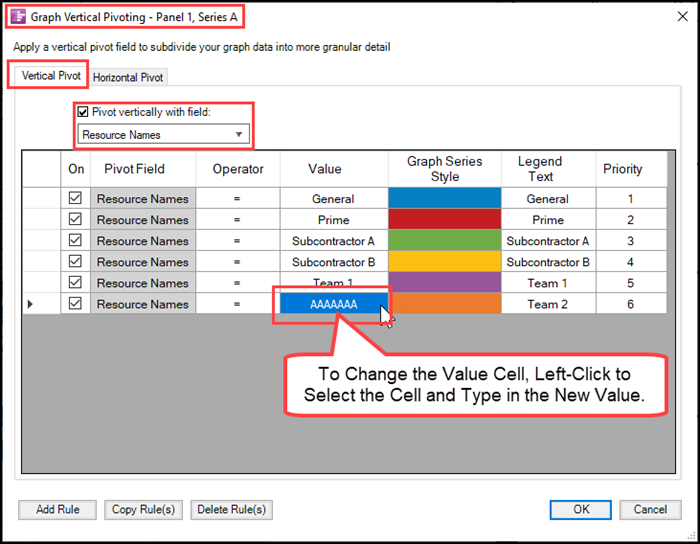Uncheck the On box for Prime row
The image size is (700, 544).
coord(75,219)
